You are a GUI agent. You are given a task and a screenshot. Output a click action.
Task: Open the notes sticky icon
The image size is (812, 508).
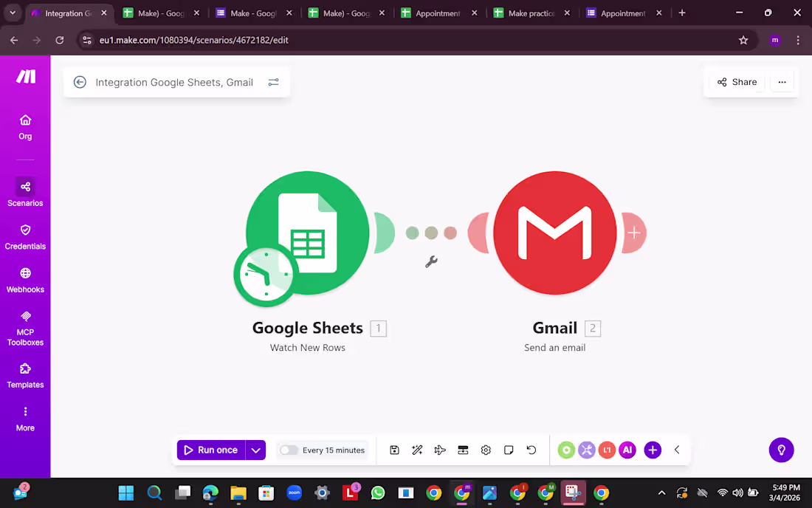pyautogui.click(x=509, y=450)
